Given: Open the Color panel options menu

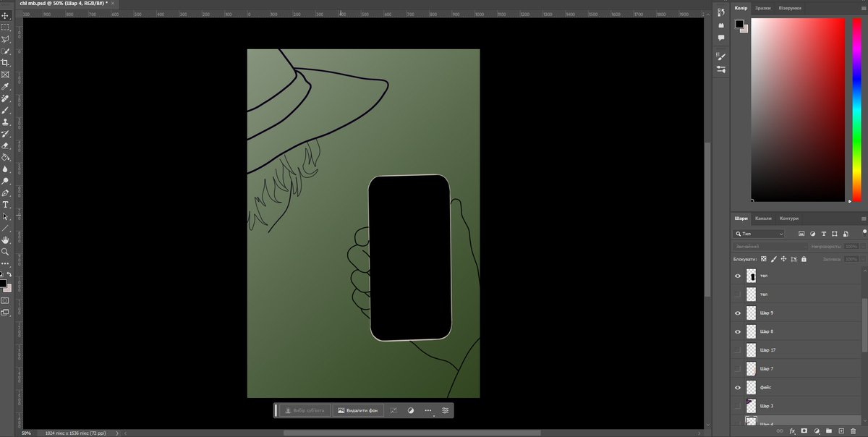Looking at the screenshot, I should point(863,7).
